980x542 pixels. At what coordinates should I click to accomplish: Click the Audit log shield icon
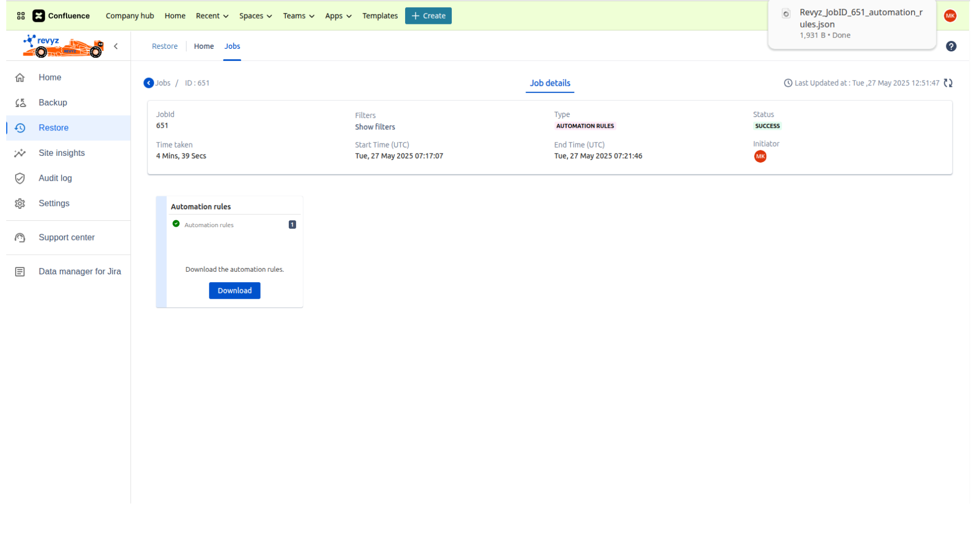pos(20,178)
